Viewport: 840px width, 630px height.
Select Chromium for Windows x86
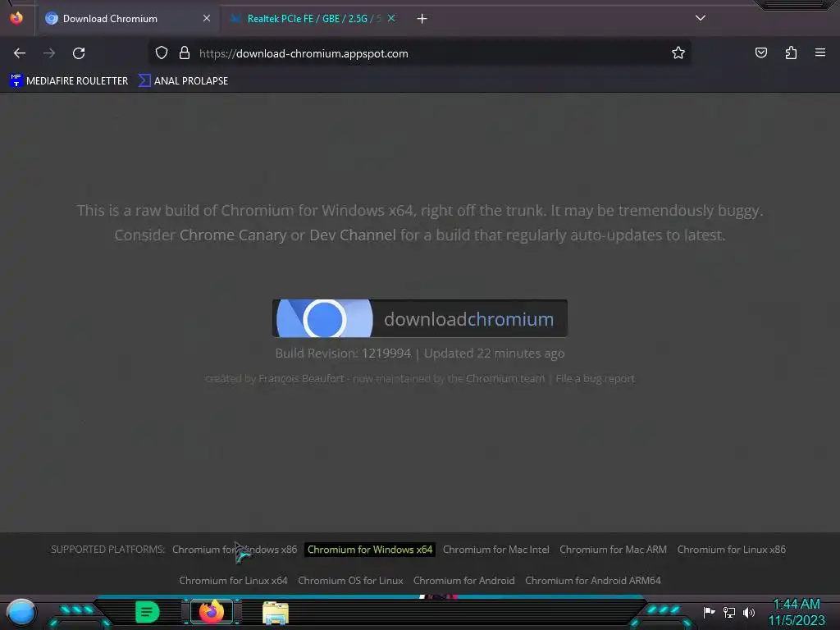coord(235,550)
